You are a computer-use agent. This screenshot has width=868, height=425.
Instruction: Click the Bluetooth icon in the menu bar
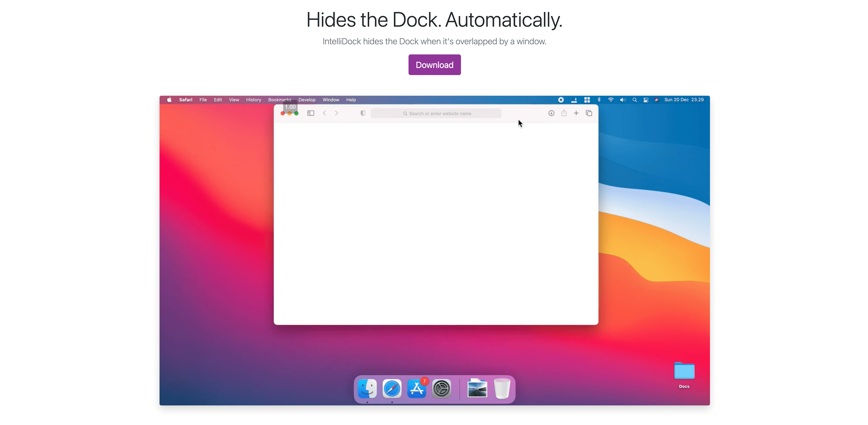(599, 100)
